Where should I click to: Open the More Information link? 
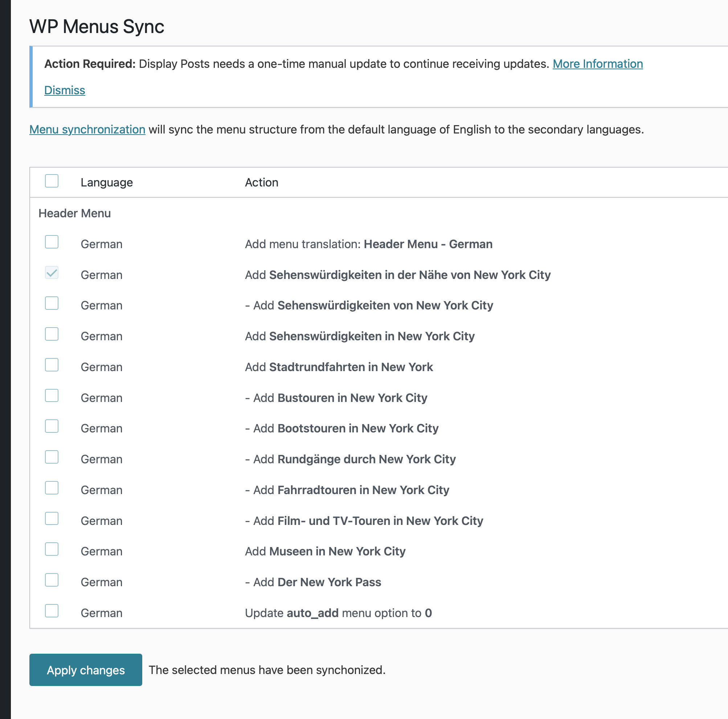click(598, 63)
